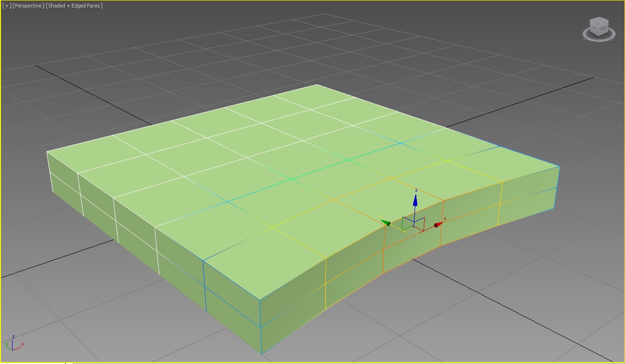Click the left side face of the ViewCube
Viewport: 625px width, 364px height.
[594, 28]
